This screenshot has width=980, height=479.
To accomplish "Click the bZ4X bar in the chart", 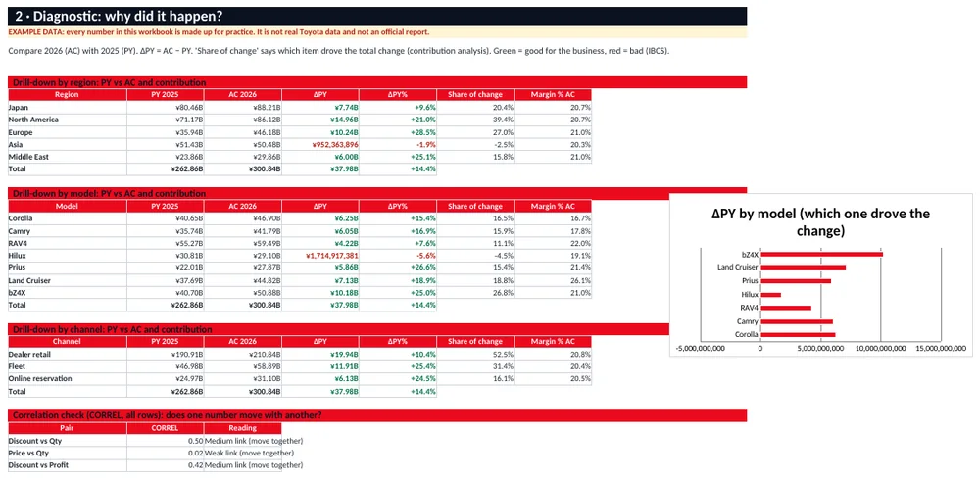I will click(x=821, y=254).
